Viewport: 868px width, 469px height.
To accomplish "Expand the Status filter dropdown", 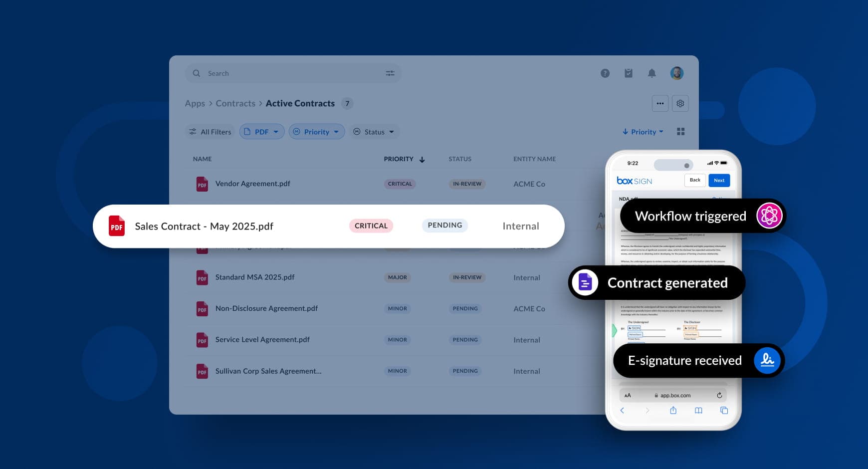I will click(375, 132).
